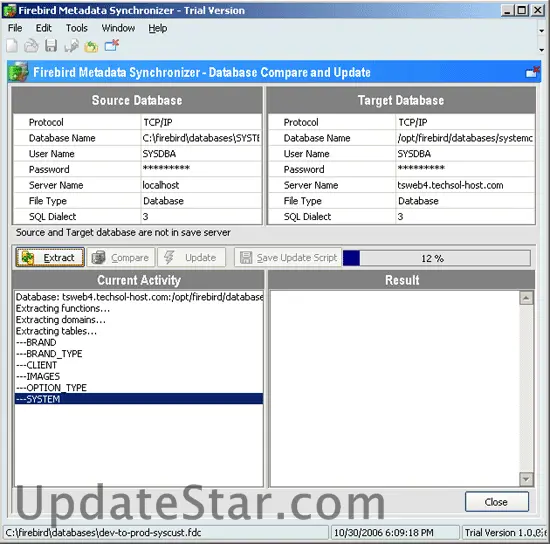Open the Help menu
The width and height of the screenshot is (550, 544).
[x=157, y=28]
